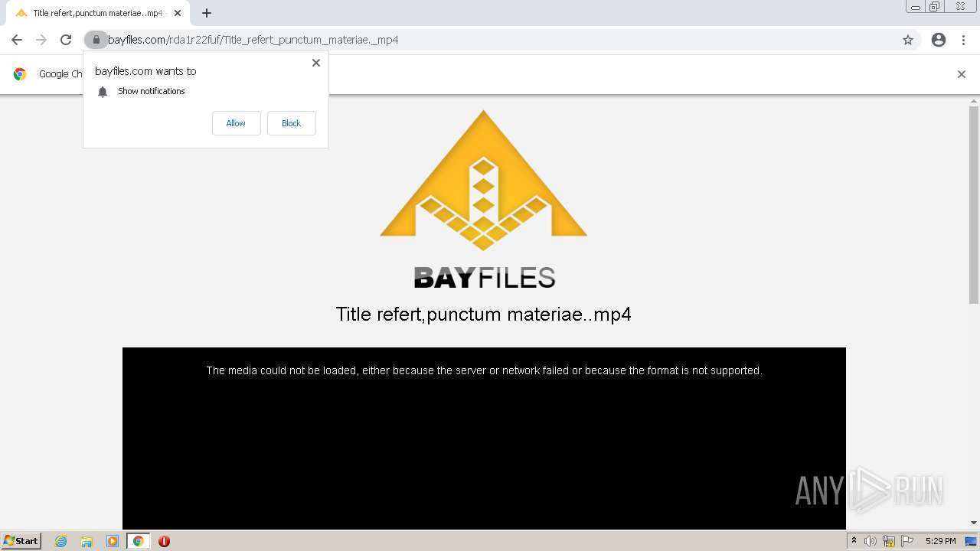The width and height of the screenshot is (980, 551).
Task: Open the Chrome profile avatar
Action: pos(939,40)
